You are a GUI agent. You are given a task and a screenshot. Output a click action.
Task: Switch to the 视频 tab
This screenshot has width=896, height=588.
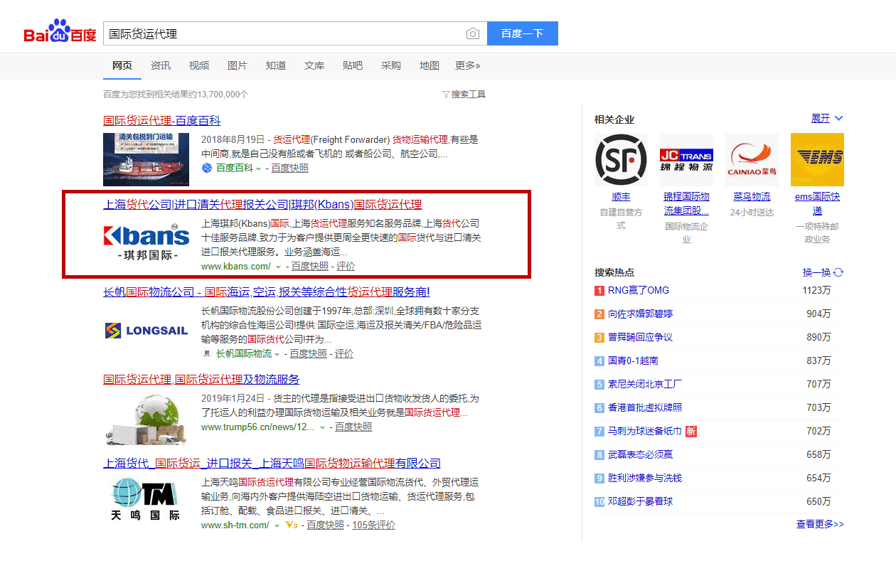tap(199, 65)
